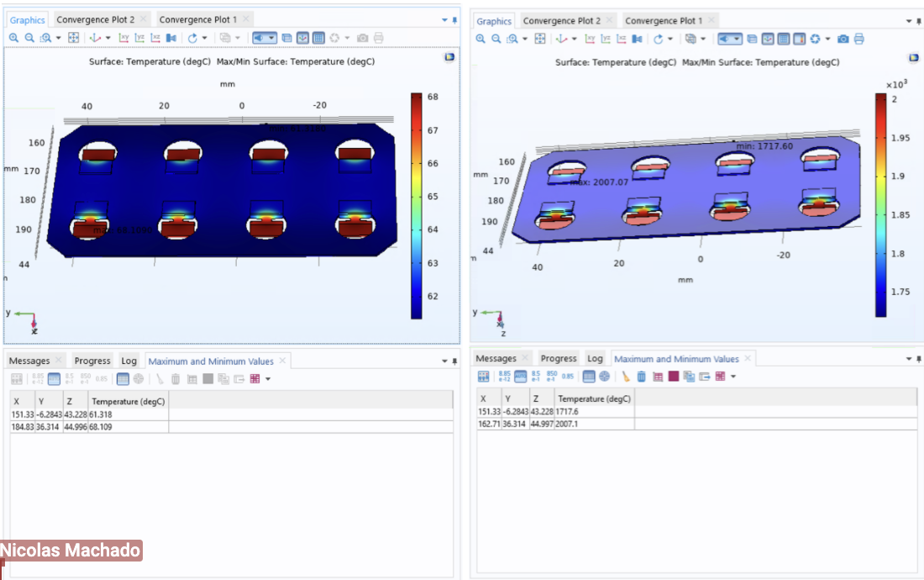Image resolution: width=924 pixels, height=580 pixels.
Task: Open plot refresh dropdown in right Graphics toolbar
Action: [827, 39]
